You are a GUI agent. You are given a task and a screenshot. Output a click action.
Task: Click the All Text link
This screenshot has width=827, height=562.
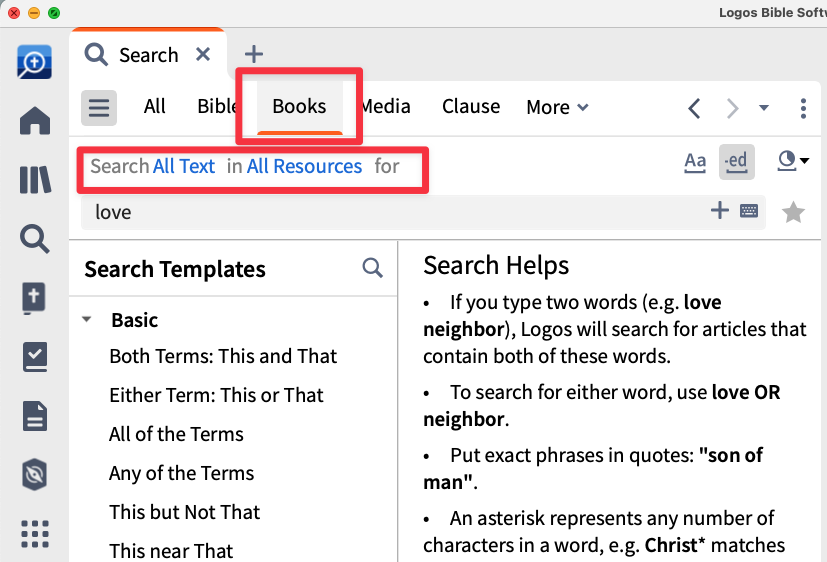click(184, 166)
